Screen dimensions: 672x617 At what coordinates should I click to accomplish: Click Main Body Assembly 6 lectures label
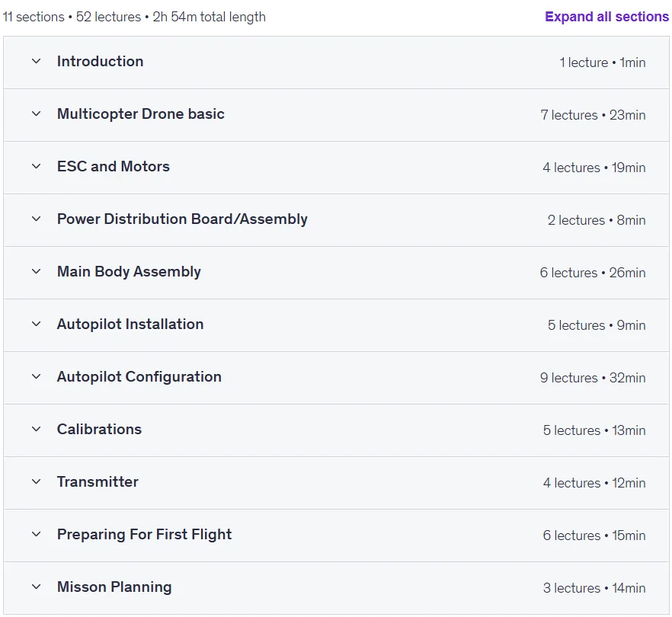click(x=568, y=273)
